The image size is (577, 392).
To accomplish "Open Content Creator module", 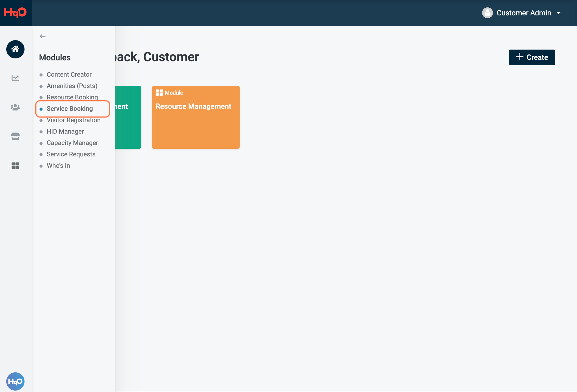I will tap(69, 74).
